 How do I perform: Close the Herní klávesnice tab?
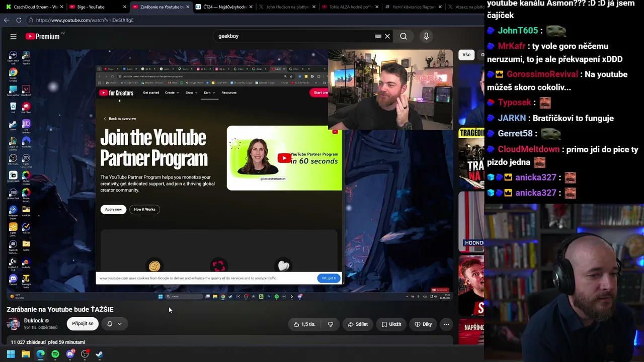pyautogui.click(x=440, y=7)
